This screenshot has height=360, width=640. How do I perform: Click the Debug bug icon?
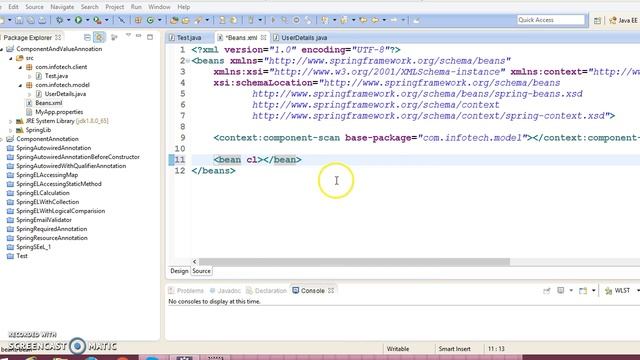click(x=60, y=20)
